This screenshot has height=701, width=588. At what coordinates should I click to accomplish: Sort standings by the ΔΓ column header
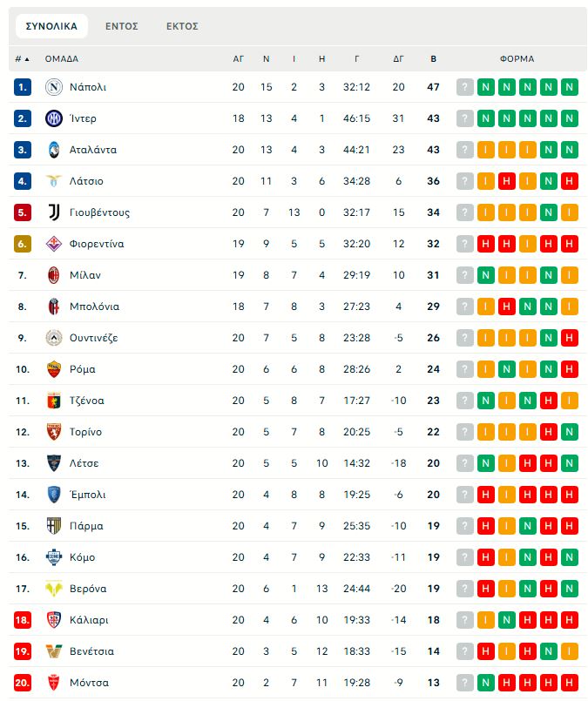coord(399,59)
